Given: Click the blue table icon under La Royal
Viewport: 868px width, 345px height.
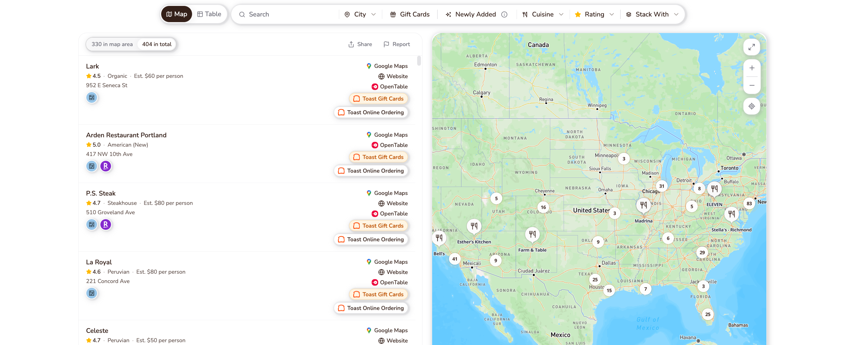Looking at the screenshot, I should tap(92, 294).
